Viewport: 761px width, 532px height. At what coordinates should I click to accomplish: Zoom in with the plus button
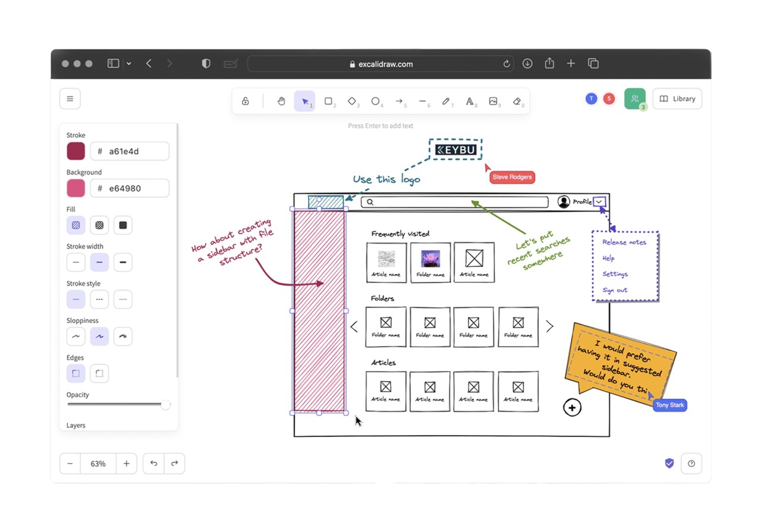pos(126,464)
